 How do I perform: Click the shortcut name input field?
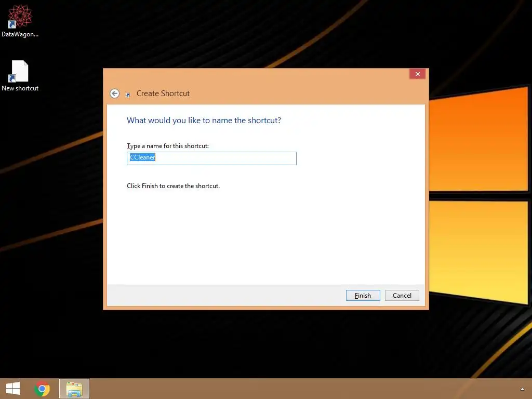(x=211, y=158)
